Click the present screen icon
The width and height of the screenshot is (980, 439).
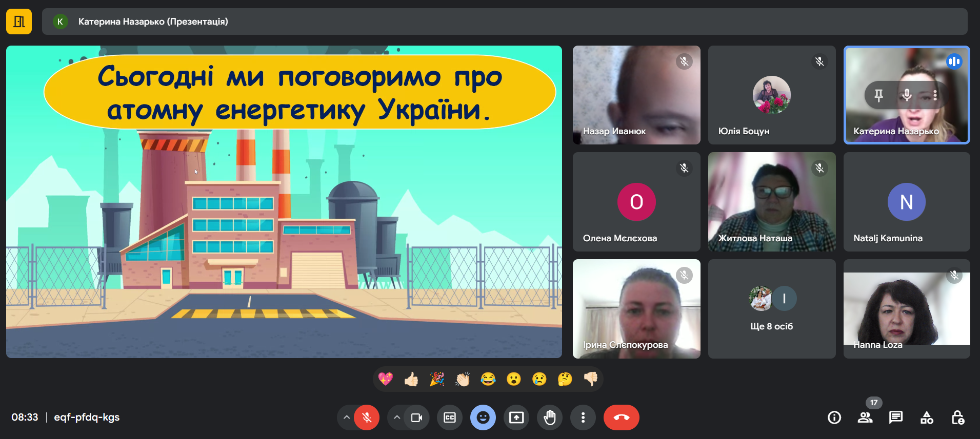[516, 418]
